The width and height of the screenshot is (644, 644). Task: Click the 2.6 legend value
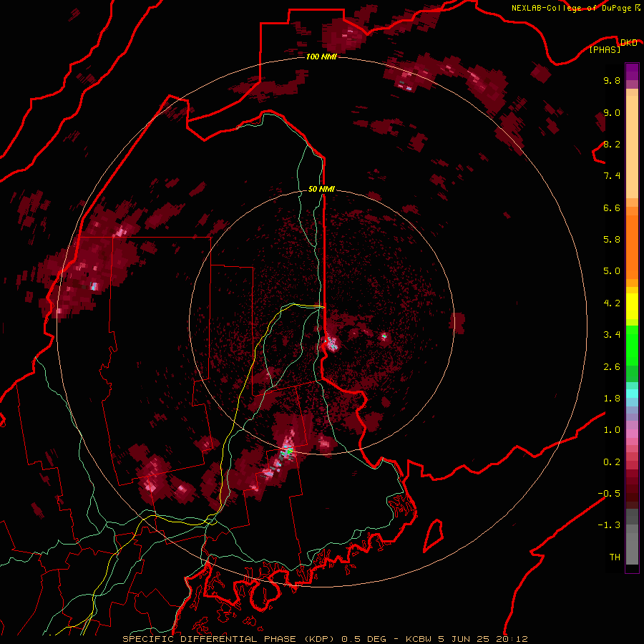pos(612,367)
